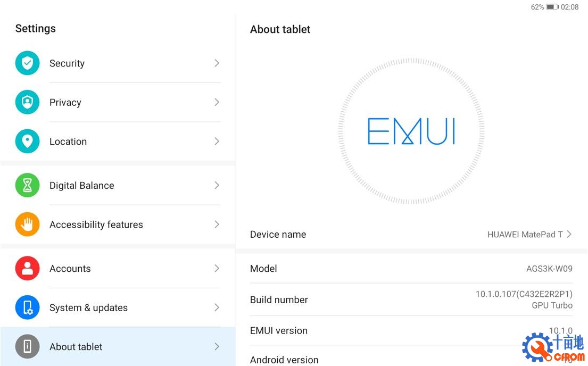
Task: Tap the battery indicator in status bar
Action: pyautogui.click(x=552, y=7)
